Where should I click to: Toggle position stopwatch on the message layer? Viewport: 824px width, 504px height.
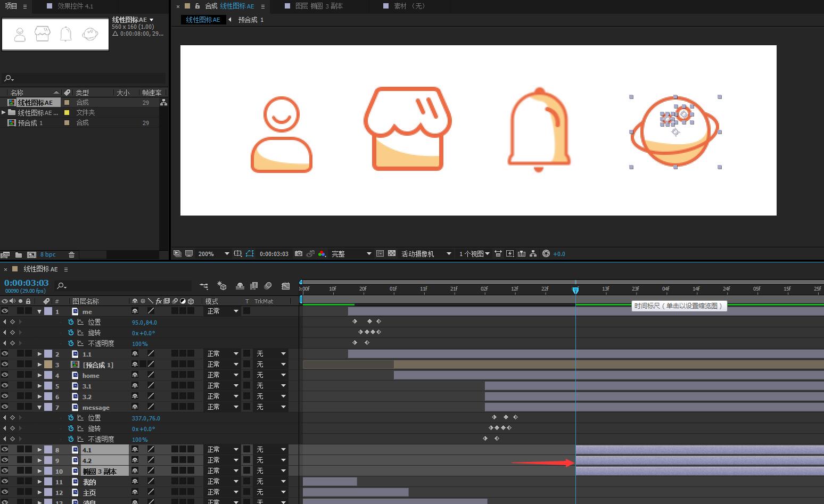point(71,418)
